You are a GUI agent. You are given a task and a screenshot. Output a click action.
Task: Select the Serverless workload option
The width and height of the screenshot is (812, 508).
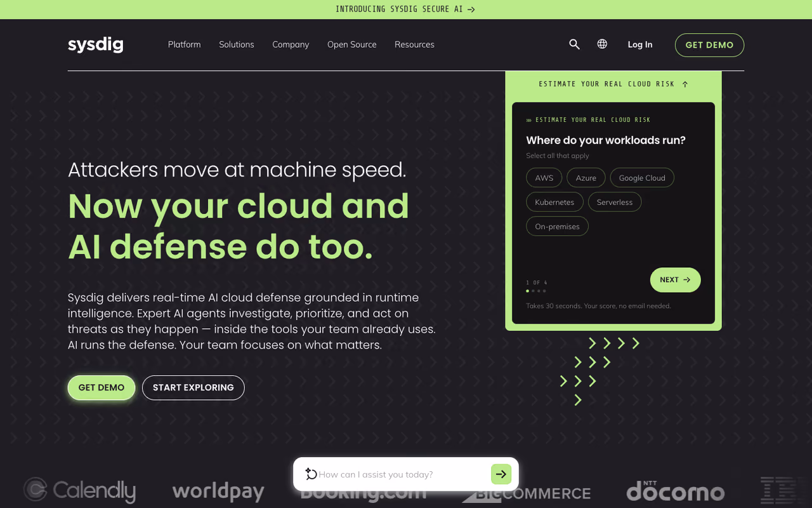point(615,202)
